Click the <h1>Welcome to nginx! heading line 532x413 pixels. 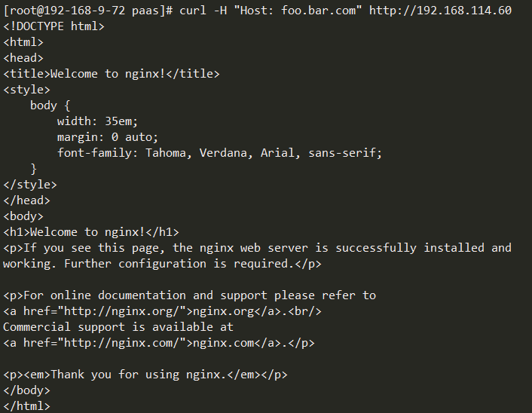[91, 232]
